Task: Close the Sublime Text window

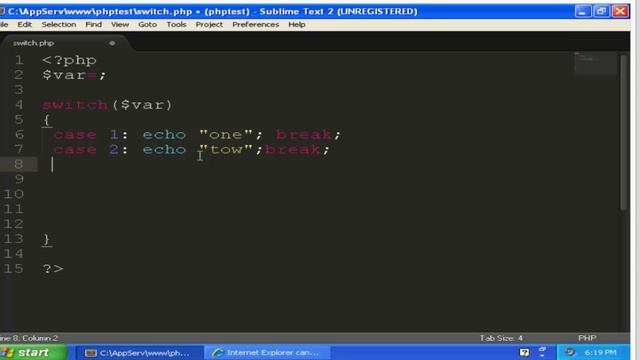Action: [x=620, y=11]
